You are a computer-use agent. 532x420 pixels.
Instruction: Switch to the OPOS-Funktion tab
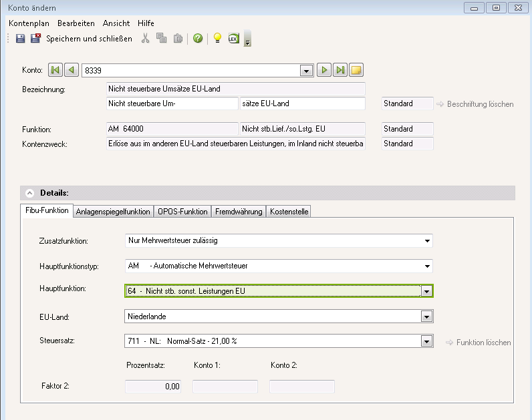182,212
